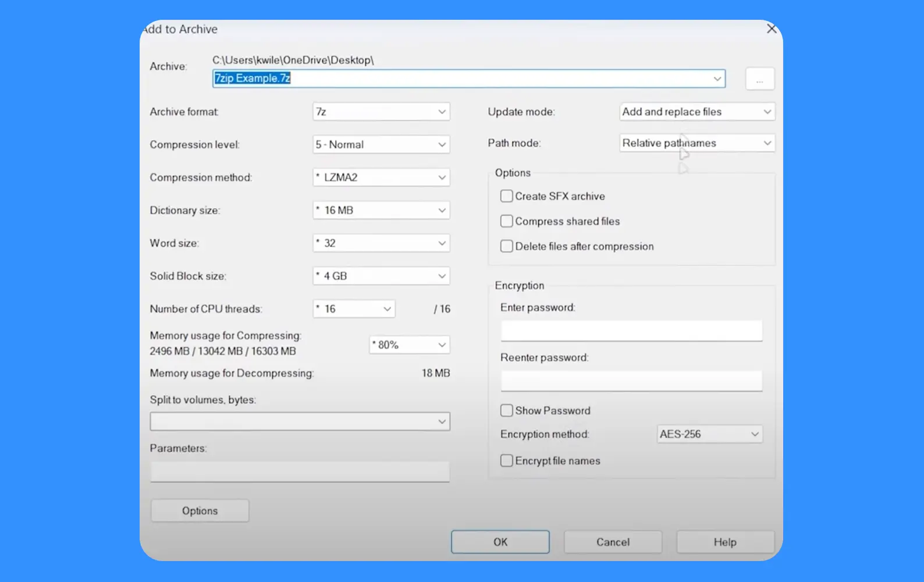Open the browse button beside archive name
Screen dimensions: 924x582
click(760, 79)
